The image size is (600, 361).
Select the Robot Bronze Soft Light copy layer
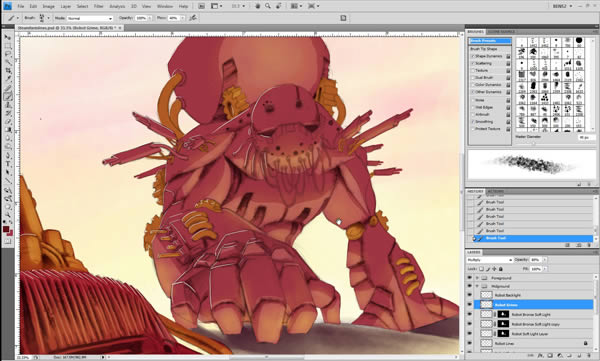(x=536, y=324)
